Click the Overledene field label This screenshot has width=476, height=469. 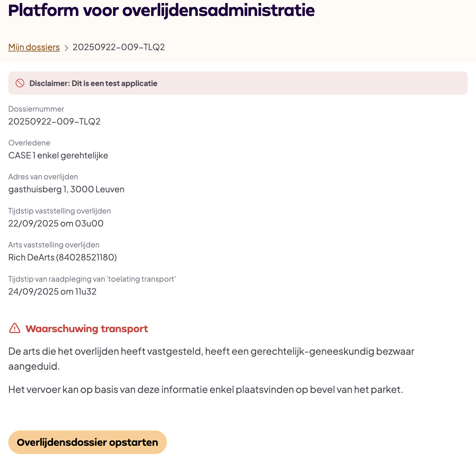pyautogui.click(x=29, y=143)
